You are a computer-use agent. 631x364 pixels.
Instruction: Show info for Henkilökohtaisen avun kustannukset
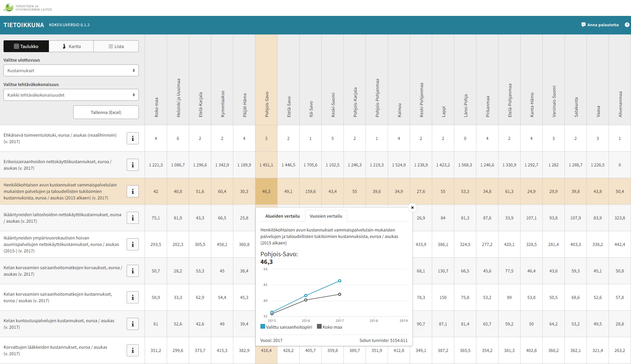point(133,191)
